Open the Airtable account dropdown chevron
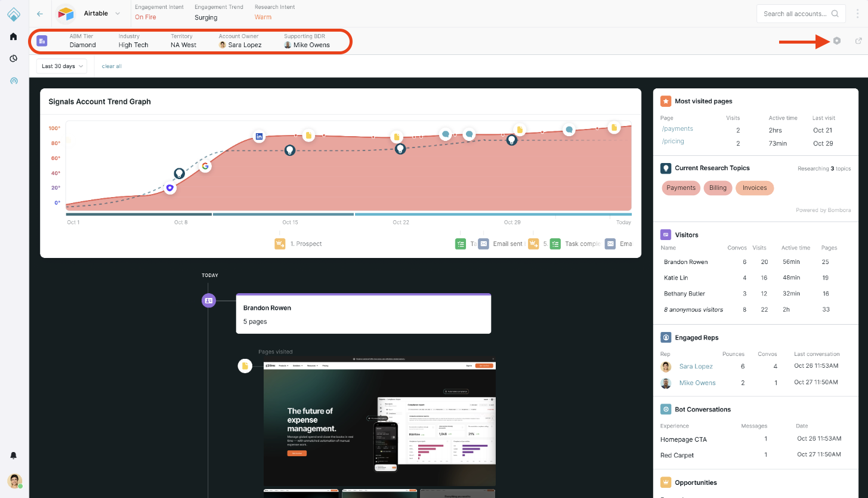868x498 pixels. coord(117,13)
